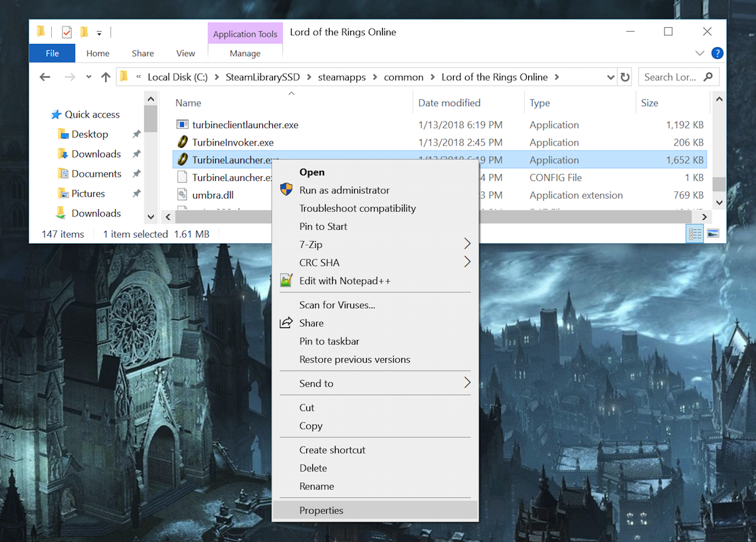Click the Back arrow navigation icon
This screenshot has width=756, height=542.
(45, 77)
